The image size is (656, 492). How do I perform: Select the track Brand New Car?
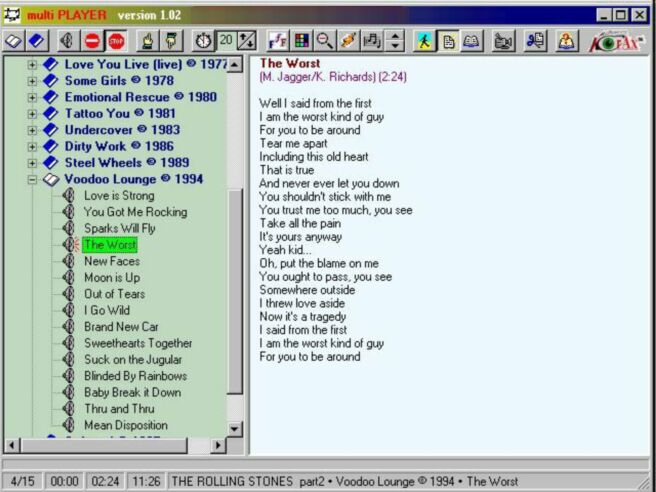coord(121,327)
